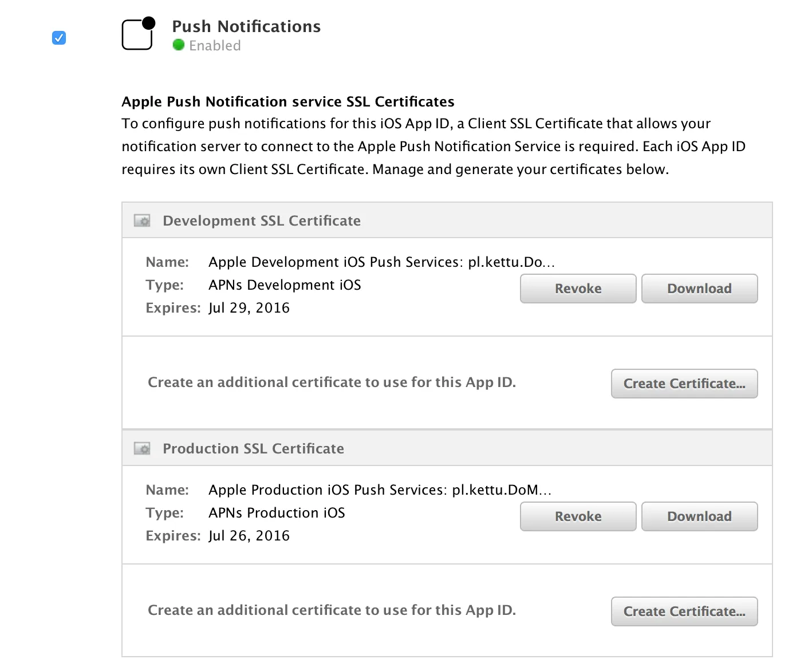Screen dimensions: 812x671
Task: Click the green Enabled status dot
Action: click(179, 45)
